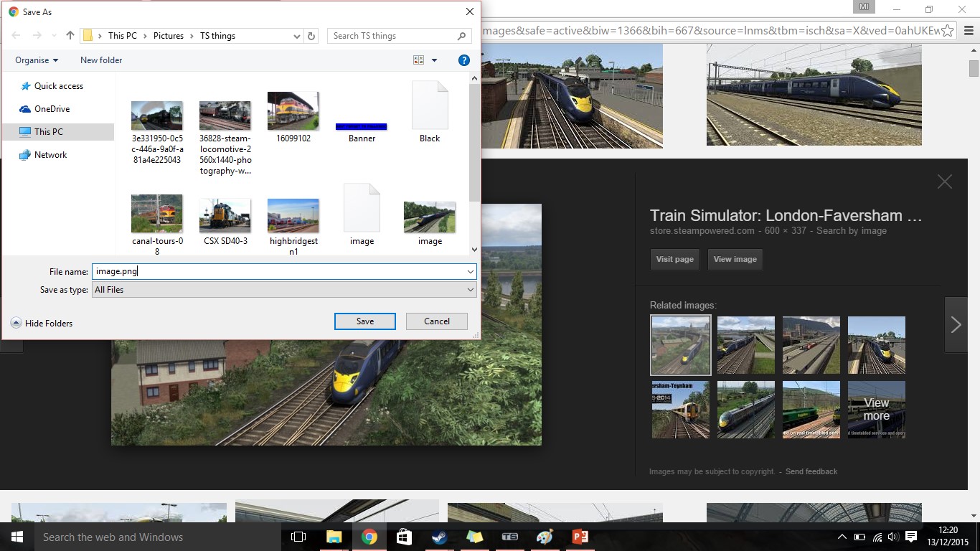Viewport: 980px width, 551px height.
Task: Open the view options dropdown arrow
Action: (434, 61)
